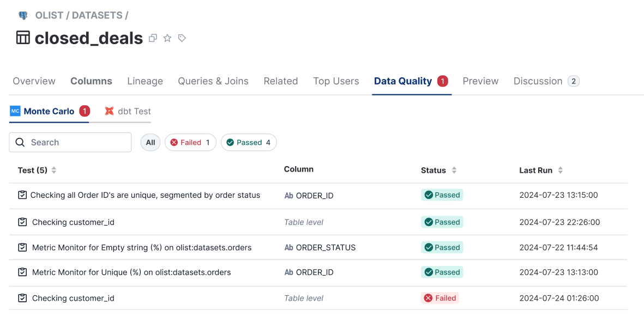Star the closed_deals table
Image resolution: width=644 pixels, height=322 pixels.
point(167,38)
